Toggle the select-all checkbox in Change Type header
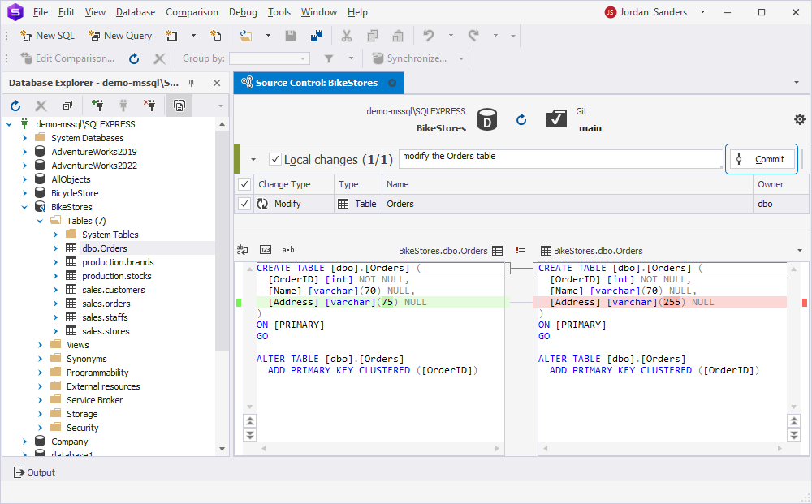 (244, 184)
